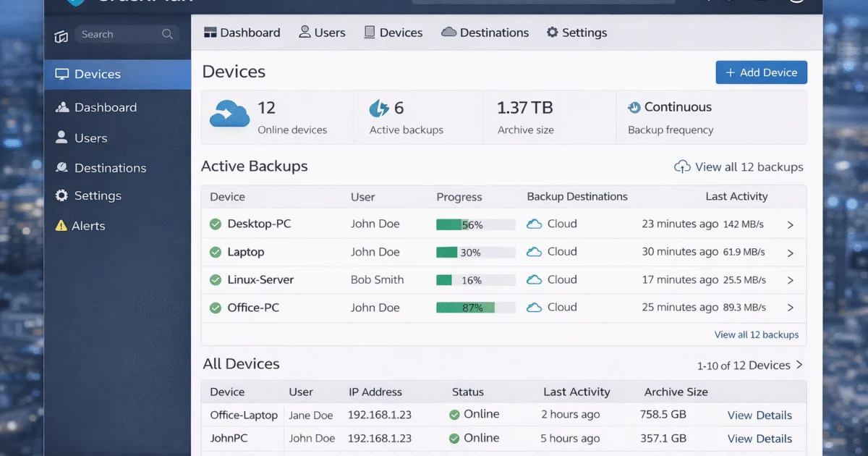
Task: Click the Continuous backup frequency icon
Action: pos(634,107)
